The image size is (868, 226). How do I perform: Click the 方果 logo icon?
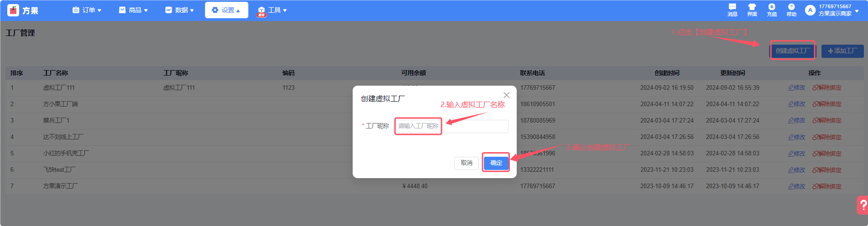[13, 10]
